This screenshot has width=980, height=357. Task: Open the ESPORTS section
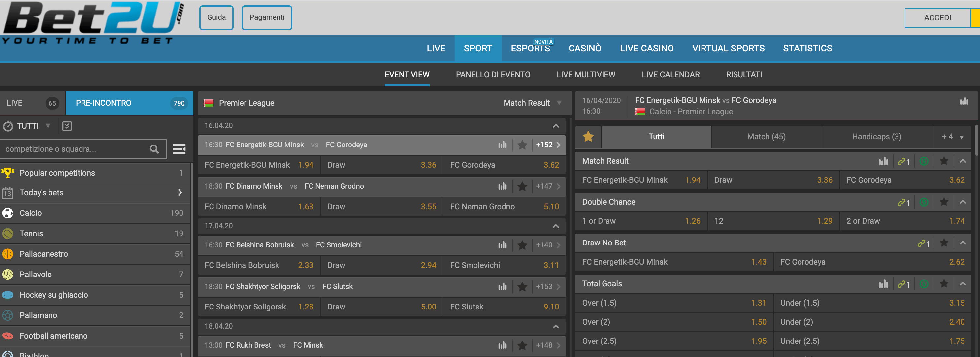point(530,48)
